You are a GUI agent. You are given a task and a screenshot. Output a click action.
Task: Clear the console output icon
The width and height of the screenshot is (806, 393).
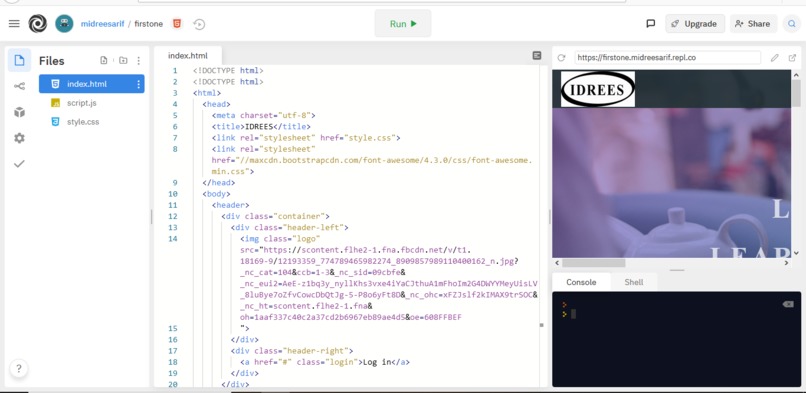coord(787,304)
